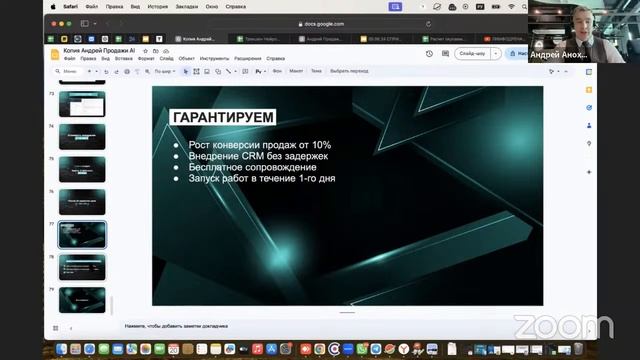Screen dimensions: 640x360
Task: Open the Calendar side panel icon
Action: coord(589,72)
